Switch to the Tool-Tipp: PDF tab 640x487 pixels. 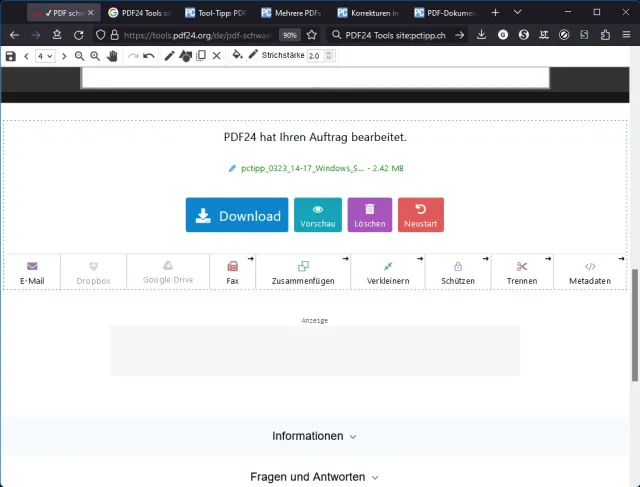pyautogui.click(x=216, y=13)
